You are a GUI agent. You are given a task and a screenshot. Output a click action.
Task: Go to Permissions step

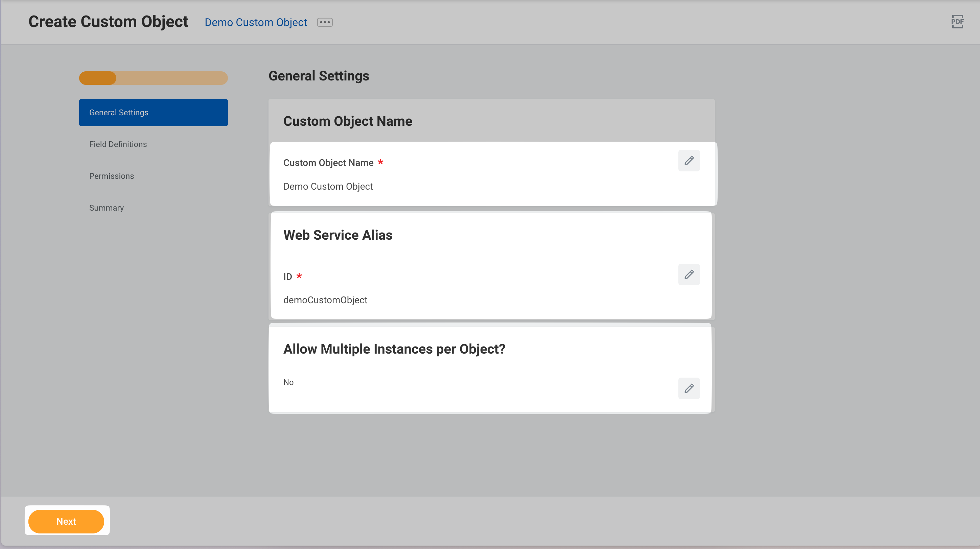click(112, 176)
